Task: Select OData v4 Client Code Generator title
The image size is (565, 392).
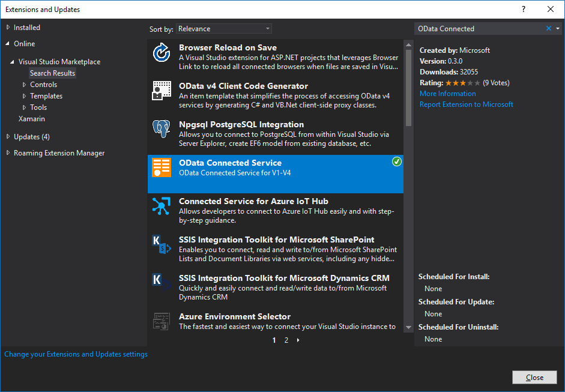Action: pos(244,86)
